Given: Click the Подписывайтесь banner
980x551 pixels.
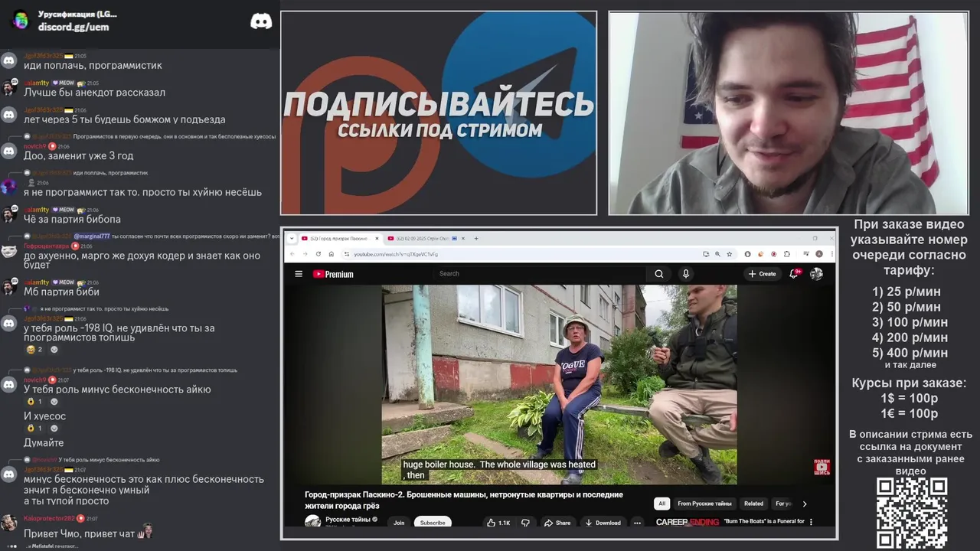Looking at the screenshot, I should 439,113.
